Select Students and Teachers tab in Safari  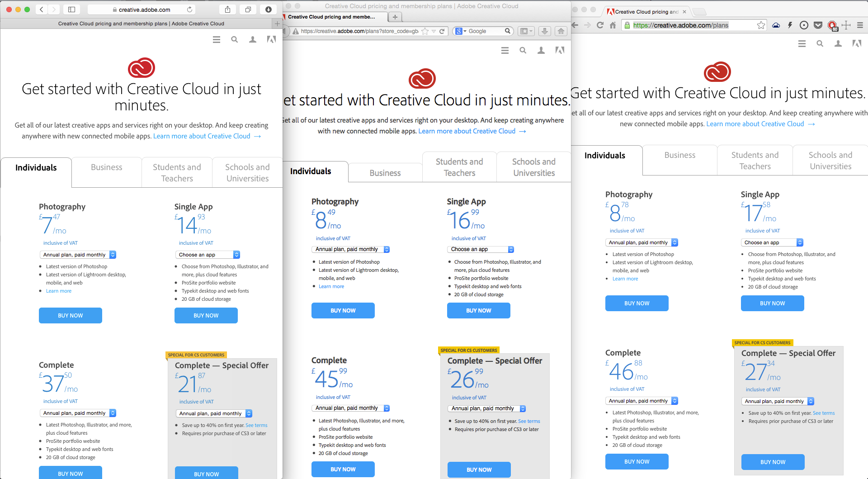pos(177,173)
